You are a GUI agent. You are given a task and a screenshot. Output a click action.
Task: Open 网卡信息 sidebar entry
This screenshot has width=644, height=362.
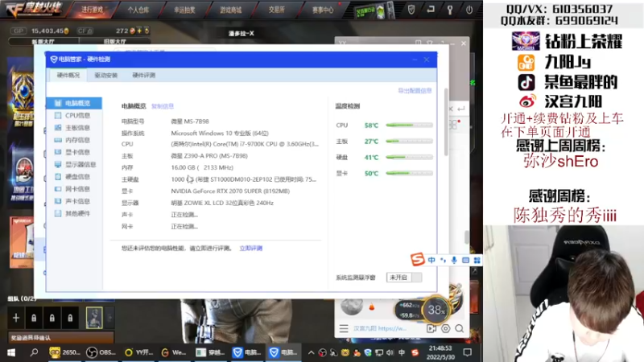coord(73,189)
